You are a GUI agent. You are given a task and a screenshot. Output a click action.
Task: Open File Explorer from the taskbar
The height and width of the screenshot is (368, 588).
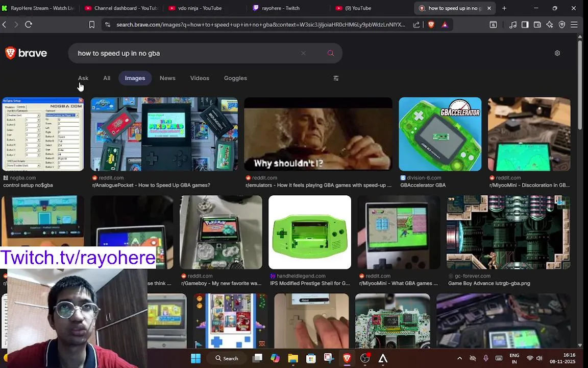pos(293,358)
